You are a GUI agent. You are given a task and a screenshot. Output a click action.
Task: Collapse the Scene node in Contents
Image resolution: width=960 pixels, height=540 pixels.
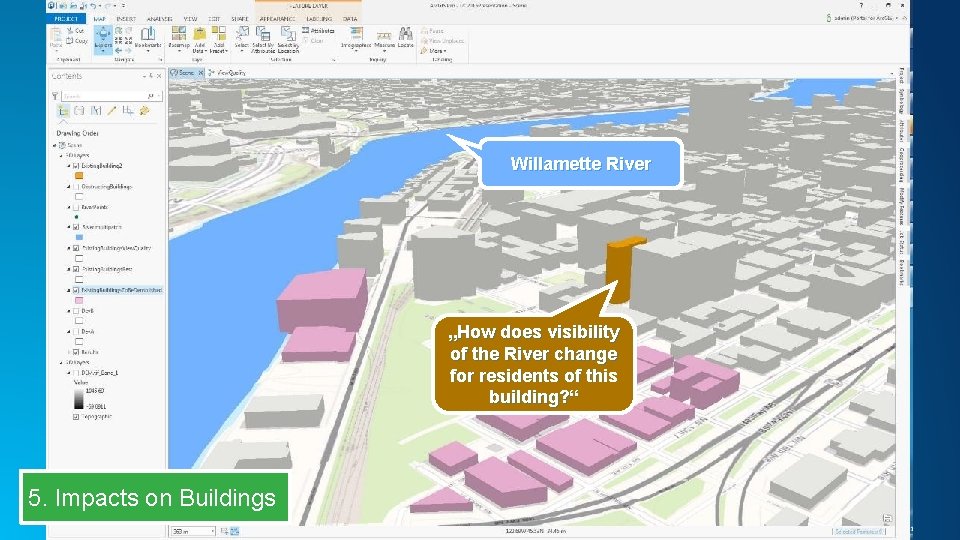point(54,146)
